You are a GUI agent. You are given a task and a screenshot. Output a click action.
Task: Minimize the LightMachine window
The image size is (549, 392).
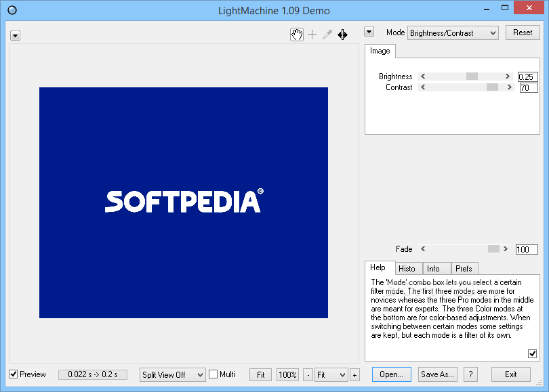[x=487, y=8]
